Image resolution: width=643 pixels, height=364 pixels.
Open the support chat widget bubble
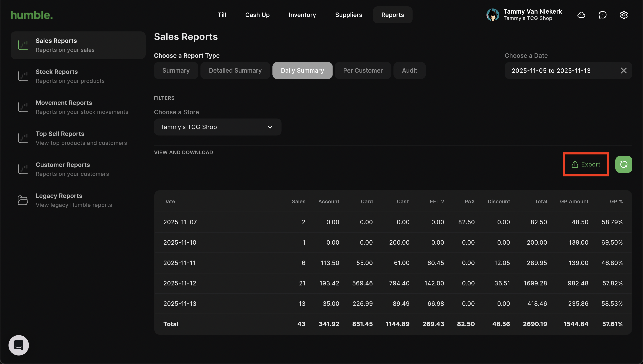(x=19, y=345)
